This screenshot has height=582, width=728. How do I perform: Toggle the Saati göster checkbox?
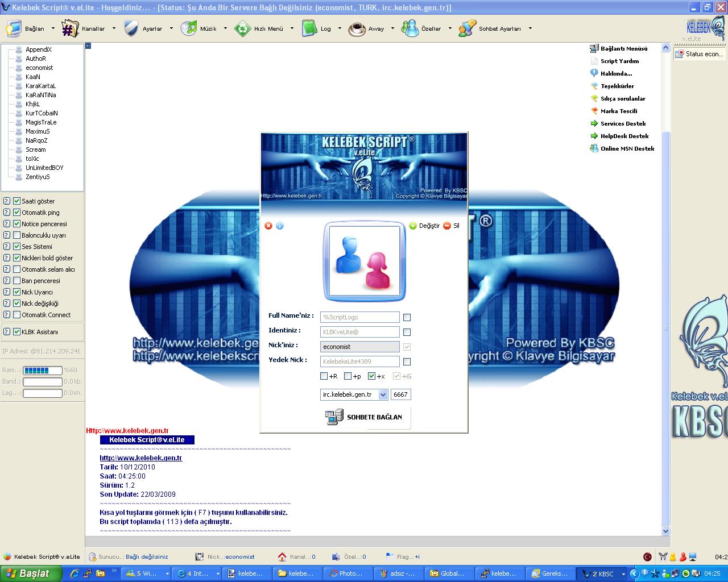point(17,201)
